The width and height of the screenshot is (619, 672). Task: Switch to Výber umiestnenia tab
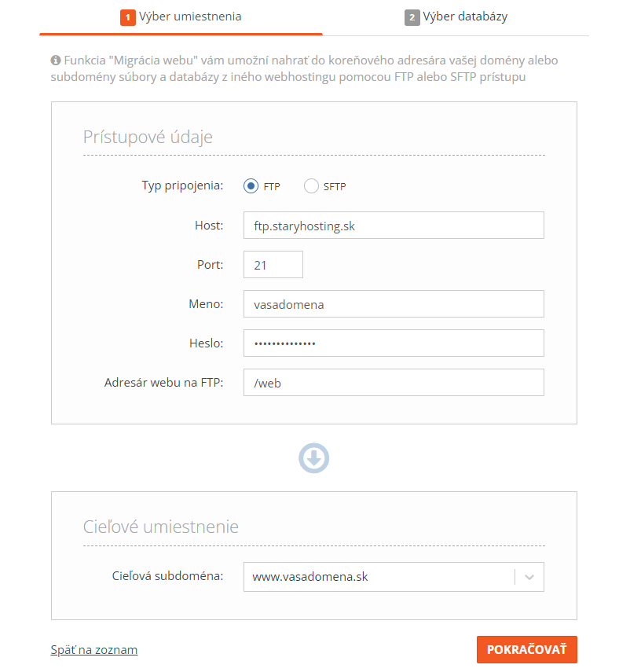[x=181, y=17]
